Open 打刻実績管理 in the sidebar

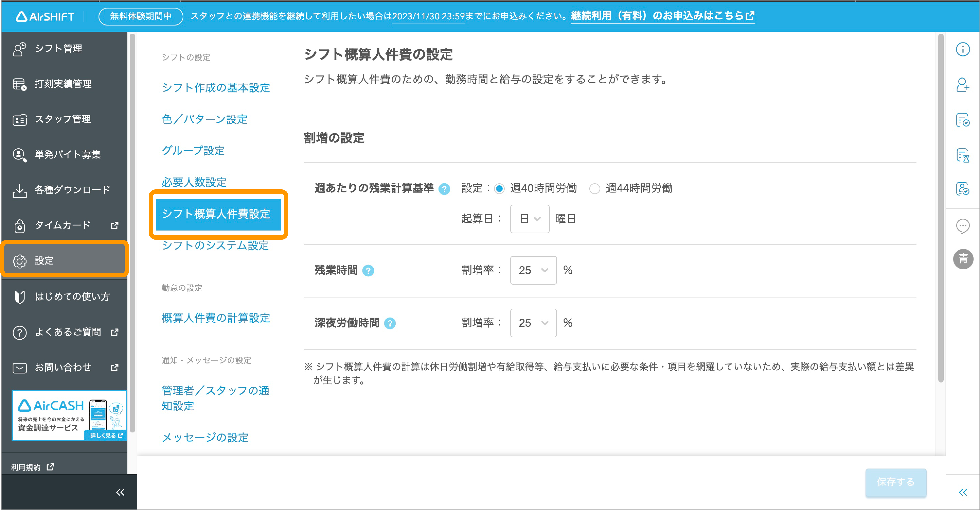click(x=64, y=84)
